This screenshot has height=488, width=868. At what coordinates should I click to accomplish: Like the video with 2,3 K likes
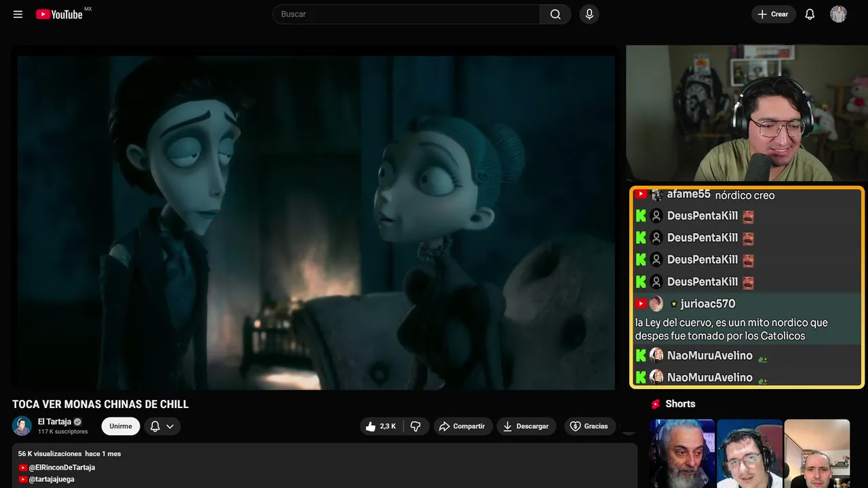[381, 426]
